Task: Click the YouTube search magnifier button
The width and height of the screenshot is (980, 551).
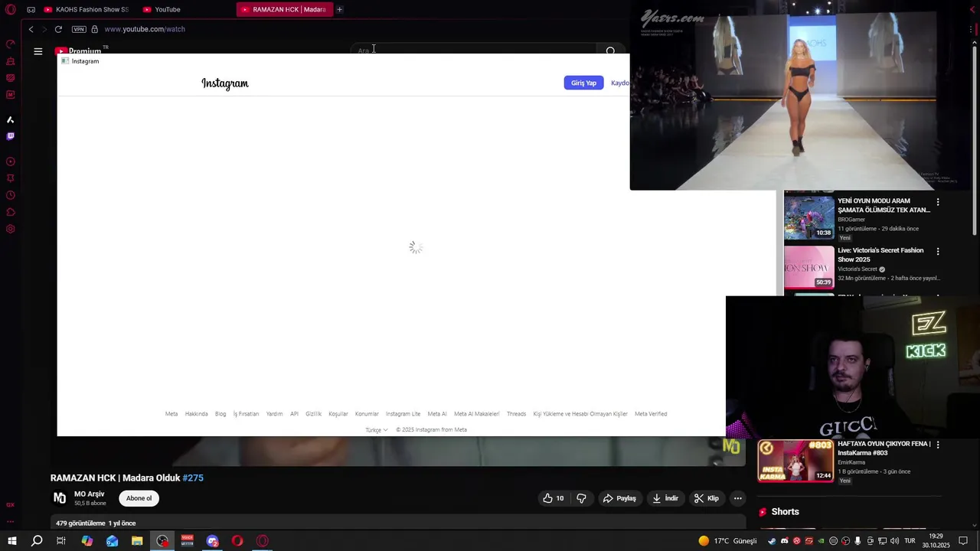Action: point(610,51)
